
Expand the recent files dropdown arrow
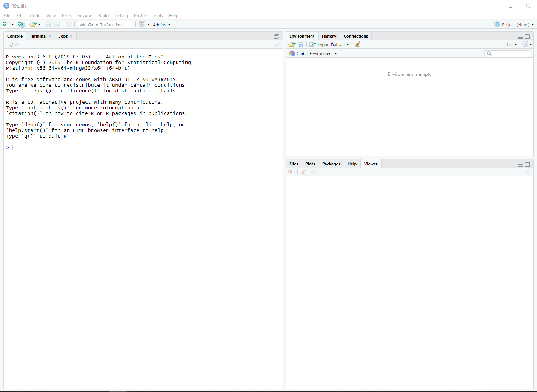pos(40,25)
